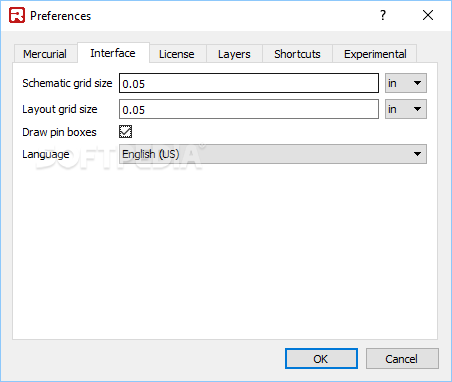Confirm preferences with the OK button
The width and height of the screenshot is (452, 382).
point(321,359)
